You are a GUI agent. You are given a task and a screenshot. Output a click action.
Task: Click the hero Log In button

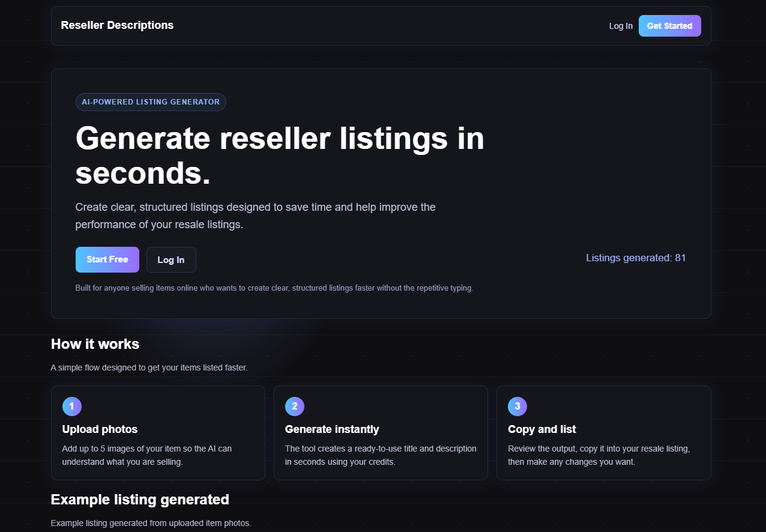point(171,259)
